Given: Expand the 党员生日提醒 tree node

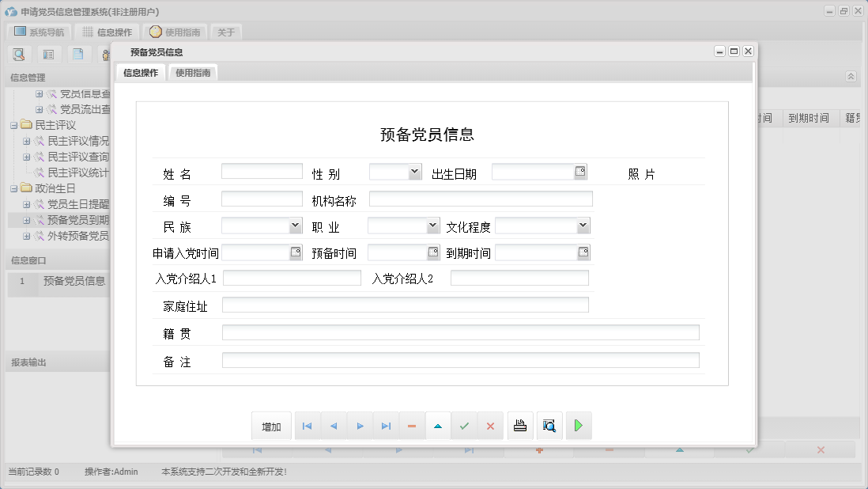Looking at the screenshot, I should (26, 204).
